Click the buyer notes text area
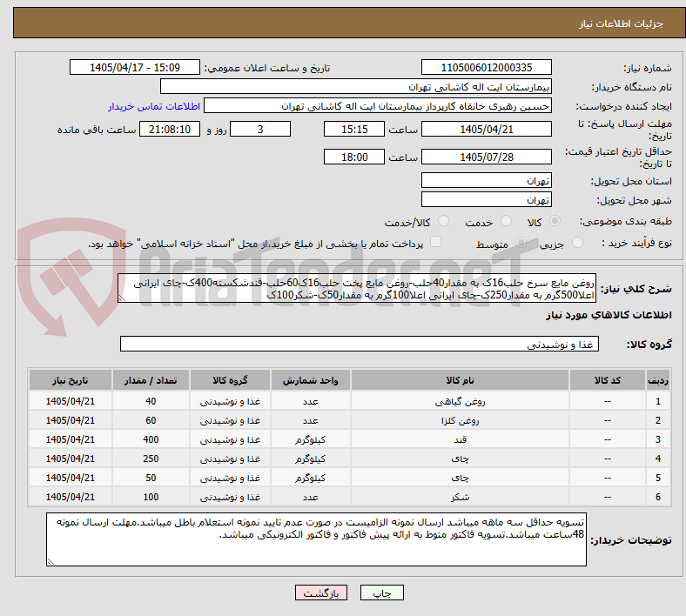Viewport: 686px width, 616px height. [x=316, y=539]
